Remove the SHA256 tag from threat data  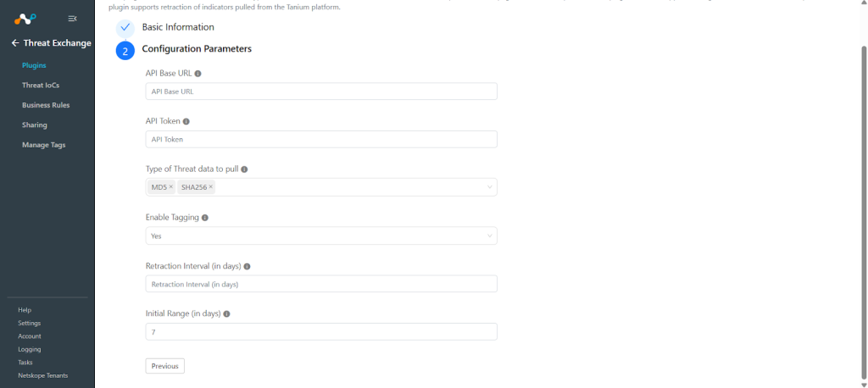point(210,187)
